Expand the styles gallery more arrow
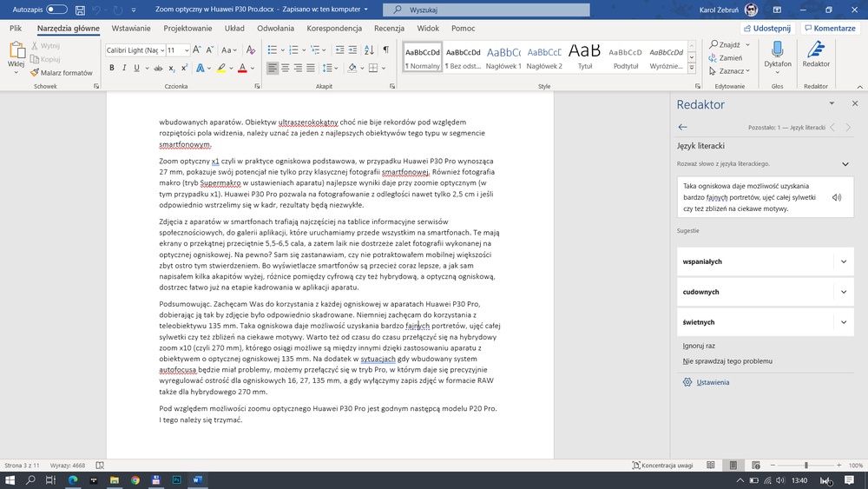The height and width of the screenshot is (489, 868). point(692,68)
